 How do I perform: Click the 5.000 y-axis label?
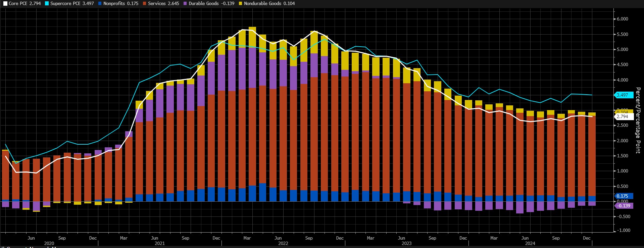(x=623, y=49)
